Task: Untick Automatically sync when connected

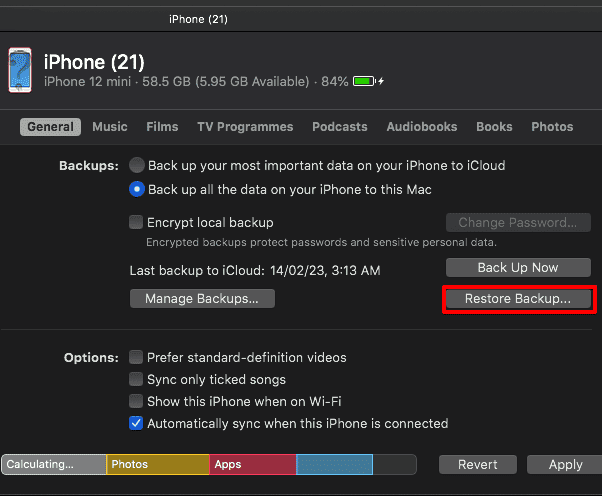Action: (137, 423)
